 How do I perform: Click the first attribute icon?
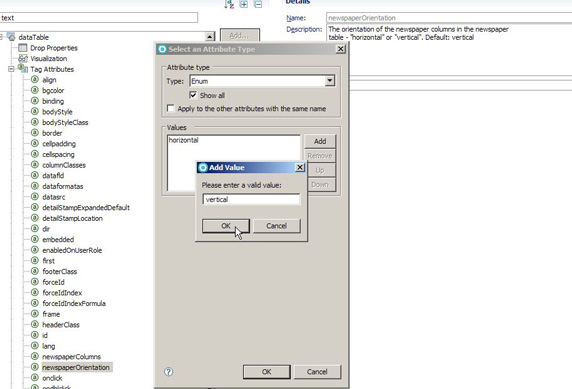click(35, 260)
